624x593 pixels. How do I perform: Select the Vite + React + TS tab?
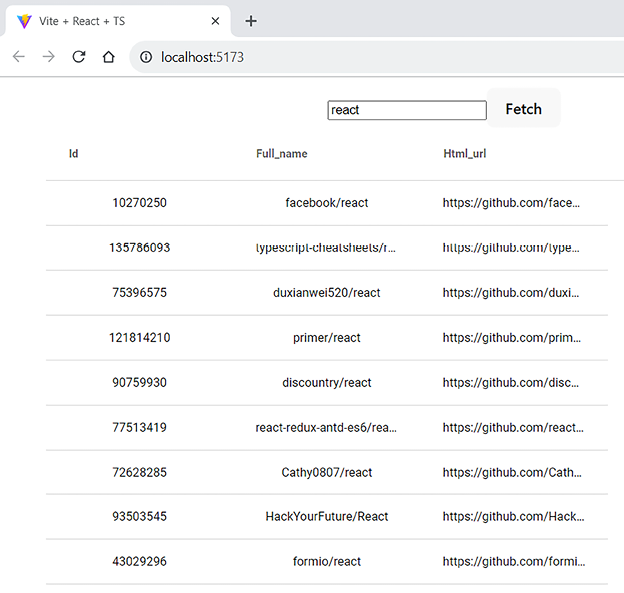point(110,21)
